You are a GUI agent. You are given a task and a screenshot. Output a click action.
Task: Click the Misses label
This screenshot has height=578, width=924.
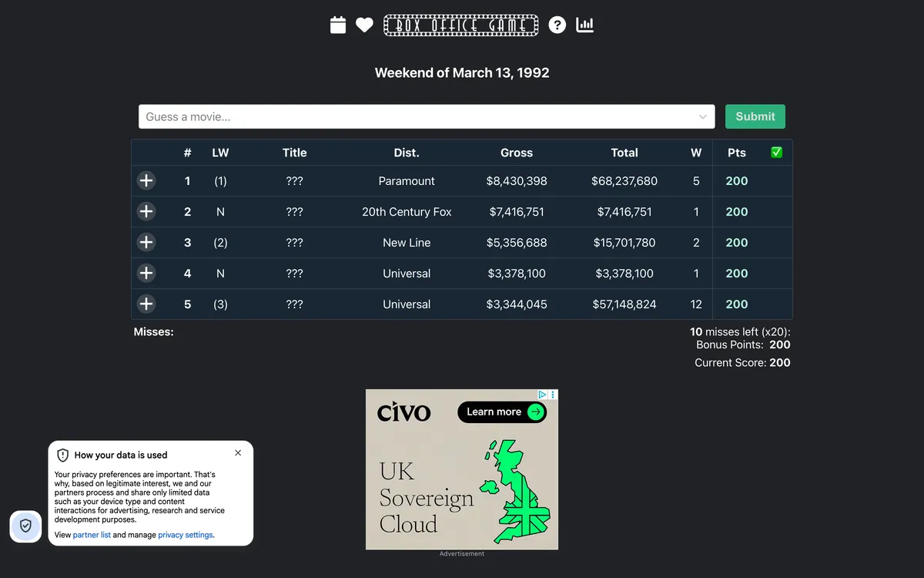(154, 332)
